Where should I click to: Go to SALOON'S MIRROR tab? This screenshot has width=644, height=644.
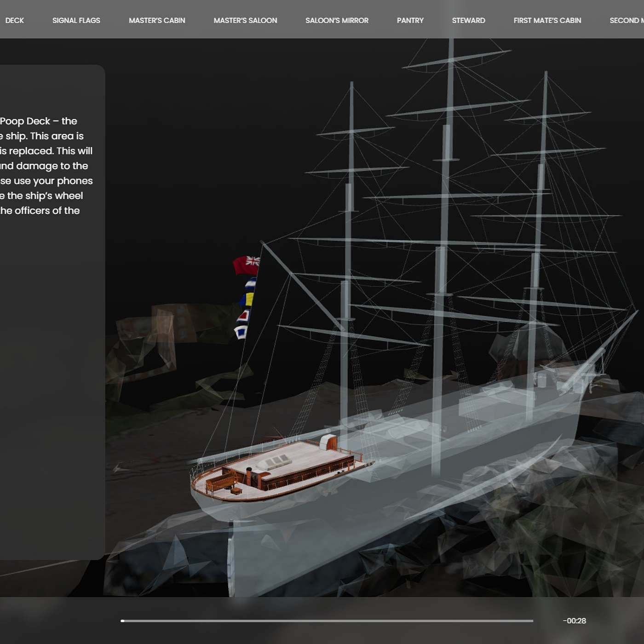(x=337, y=20)
